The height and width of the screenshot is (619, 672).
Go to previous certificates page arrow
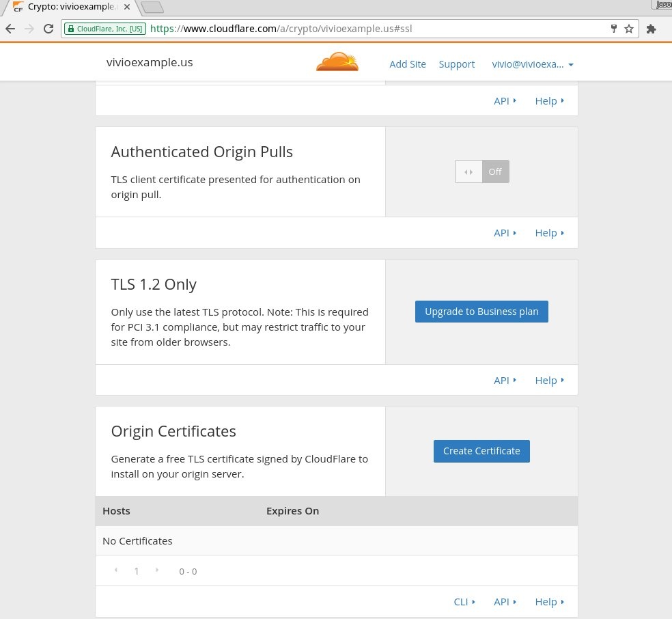[115, 570]
